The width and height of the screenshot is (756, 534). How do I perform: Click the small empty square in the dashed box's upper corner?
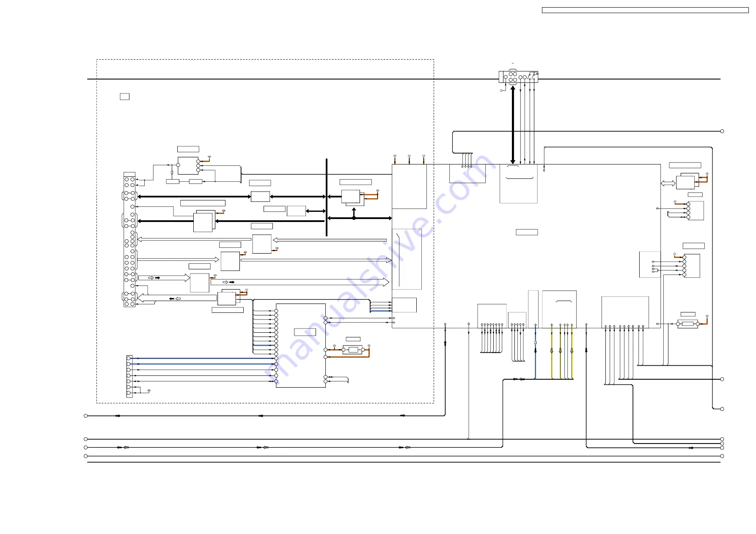[x=124, y=96]
